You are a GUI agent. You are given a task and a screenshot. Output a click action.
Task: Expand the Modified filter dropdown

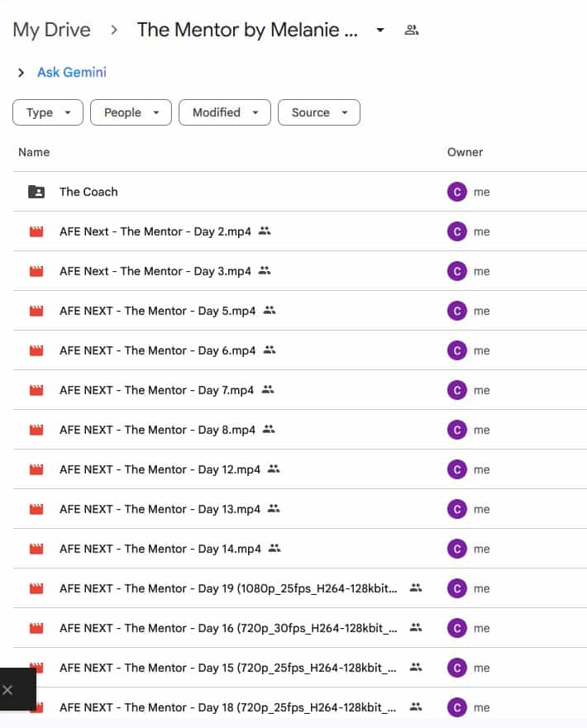[224, 112]
